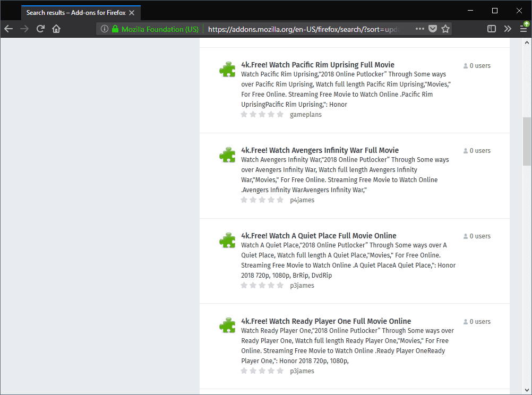Save this page to Pocket

pos(433,29)
